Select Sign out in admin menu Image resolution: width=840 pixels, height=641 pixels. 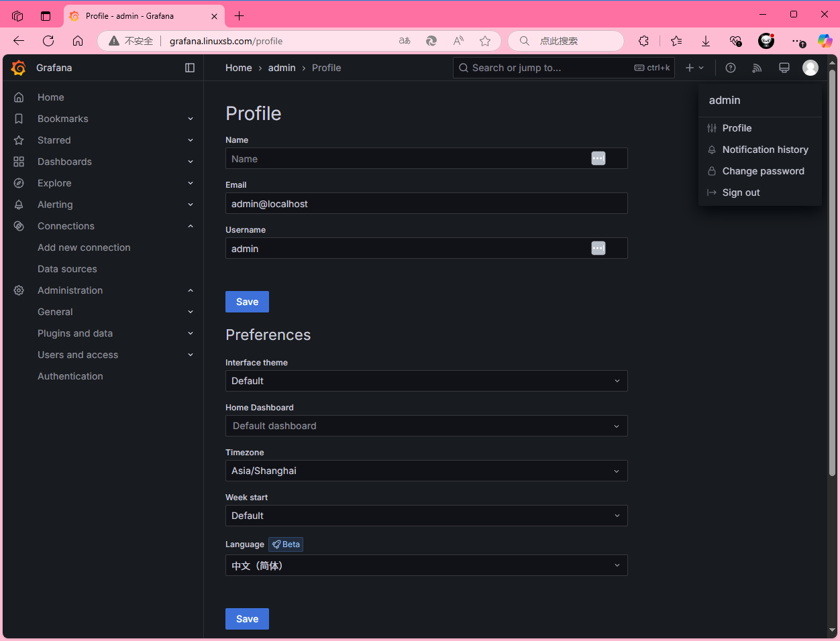(x=760, y=192)
